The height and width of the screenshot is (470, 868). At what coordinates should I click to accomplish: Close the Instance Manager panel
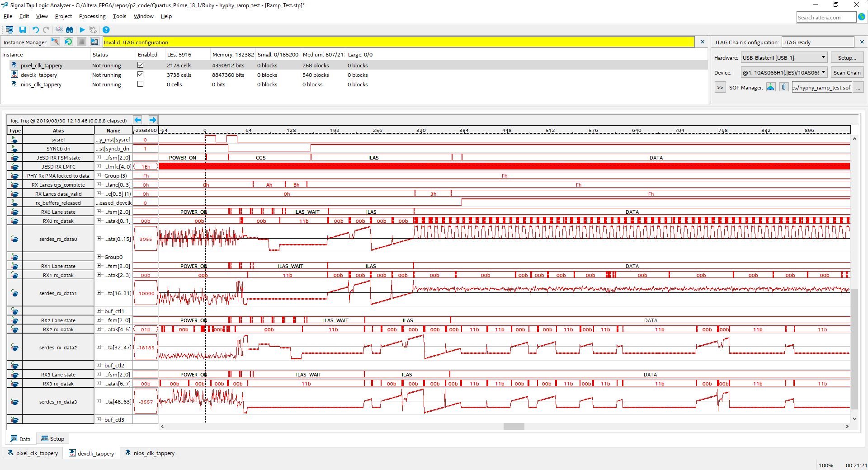coord(702,42)
